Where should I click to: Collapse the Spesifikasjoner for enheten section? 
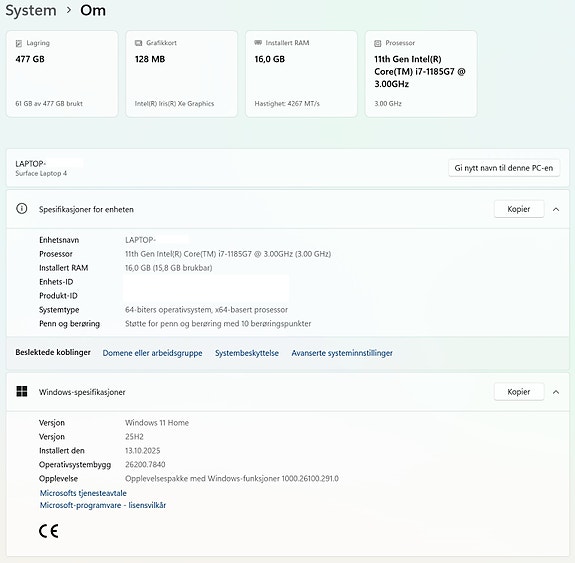[556, 209]
